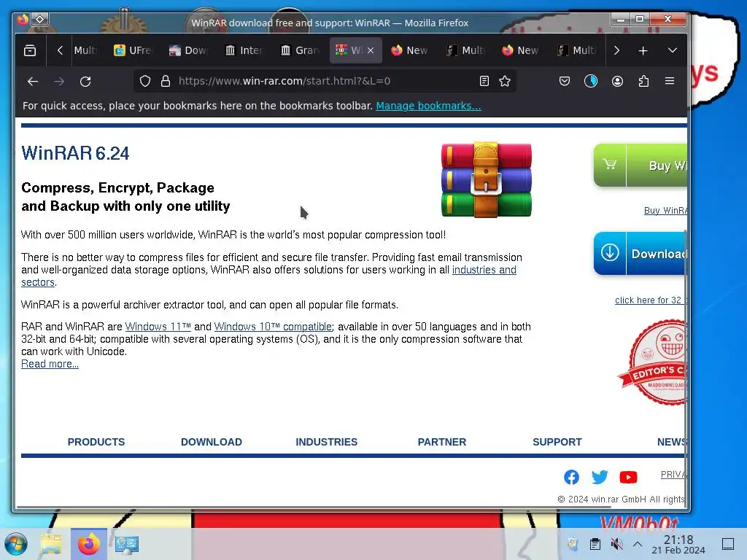This screenshot has width=747, height=560.
Task: Switch to the Dow tab
Action: click(x=189, y=50)
